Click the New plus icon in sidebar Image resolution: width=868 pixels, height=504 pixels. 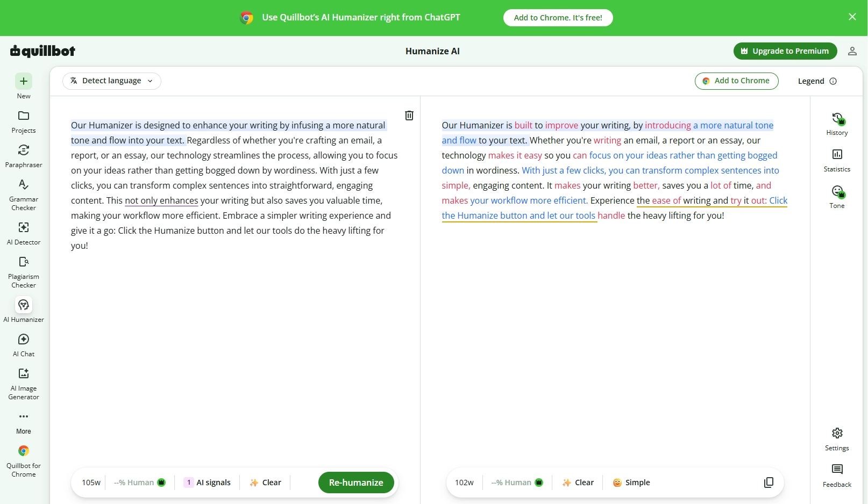point(24,81)
